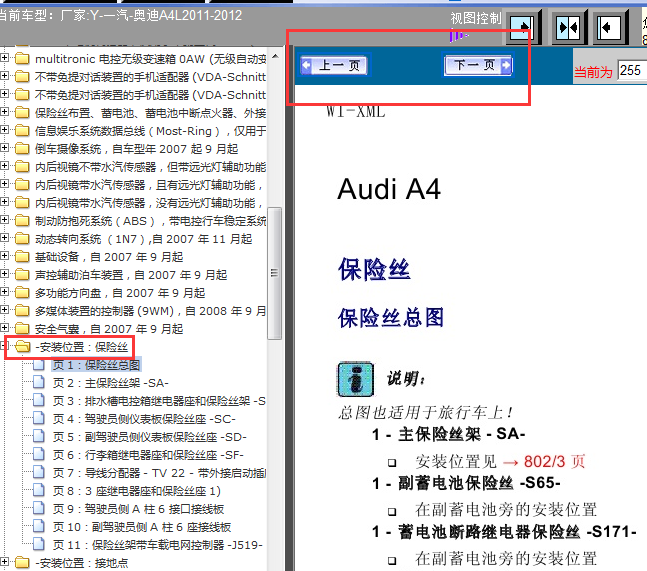Screen dimensions: 647x571
Task: Select the 内后视镜带水汽传感器，且有远光灯辅助功能 folder
Action: pyautogui.click(x=149, y=185)
